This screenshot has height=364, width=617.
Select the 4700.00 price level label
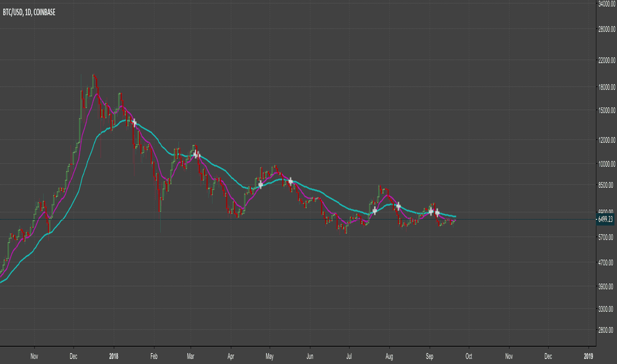(606, 263)
